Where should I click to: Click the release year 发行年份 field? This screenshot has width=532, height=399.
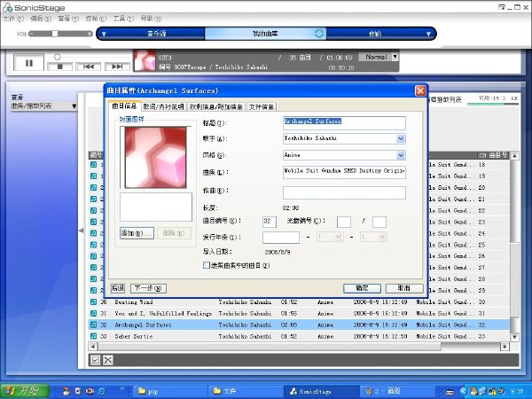pyautogui.click(x=281, y=237)
